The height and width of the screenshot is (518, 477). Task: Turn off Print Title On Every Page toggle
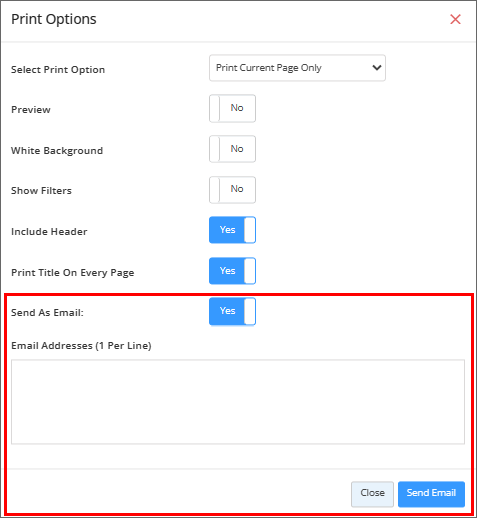coord(232,271)
